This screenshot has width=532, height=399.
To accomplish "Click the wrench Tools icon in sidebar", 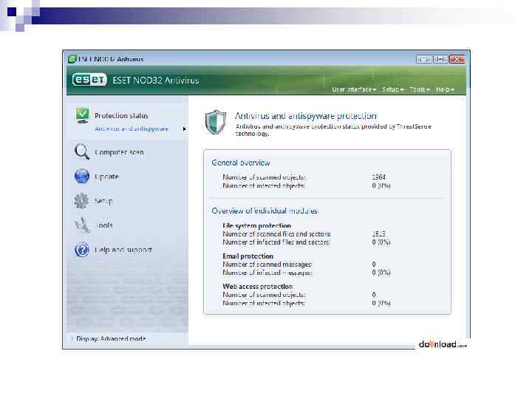I will tap(82, 225).
